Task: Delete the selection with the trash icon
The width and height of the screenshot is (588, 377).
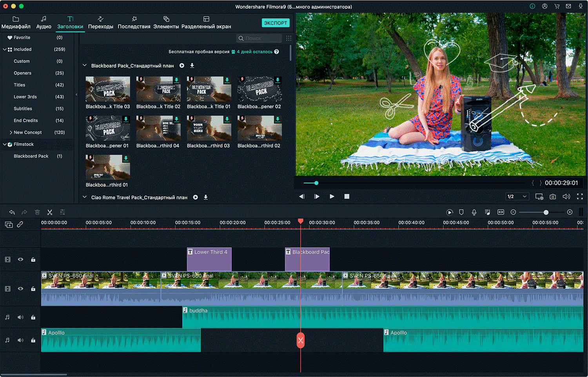Action: tap(37, 212)
